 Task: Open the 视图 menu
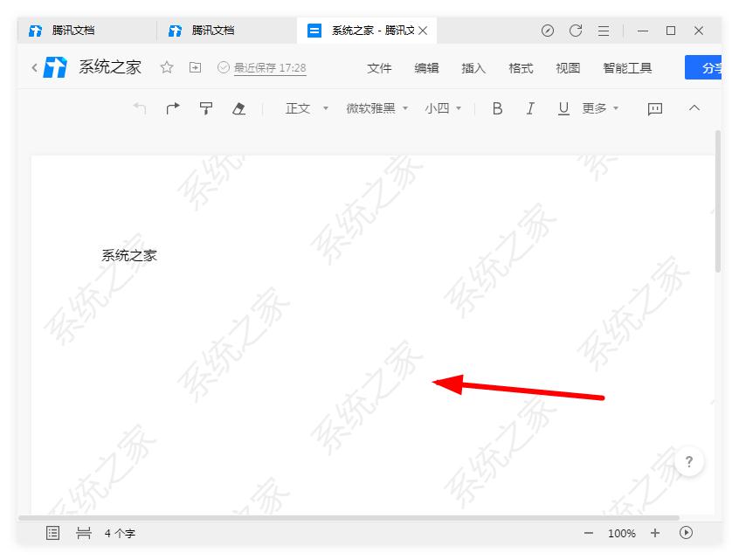click(x=568, y=68)
